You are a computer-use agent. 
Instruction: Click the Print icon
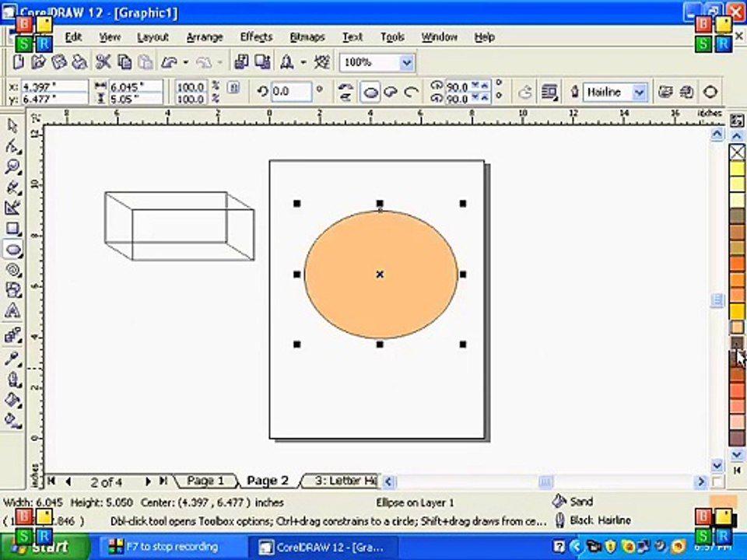tap(79, 62)
